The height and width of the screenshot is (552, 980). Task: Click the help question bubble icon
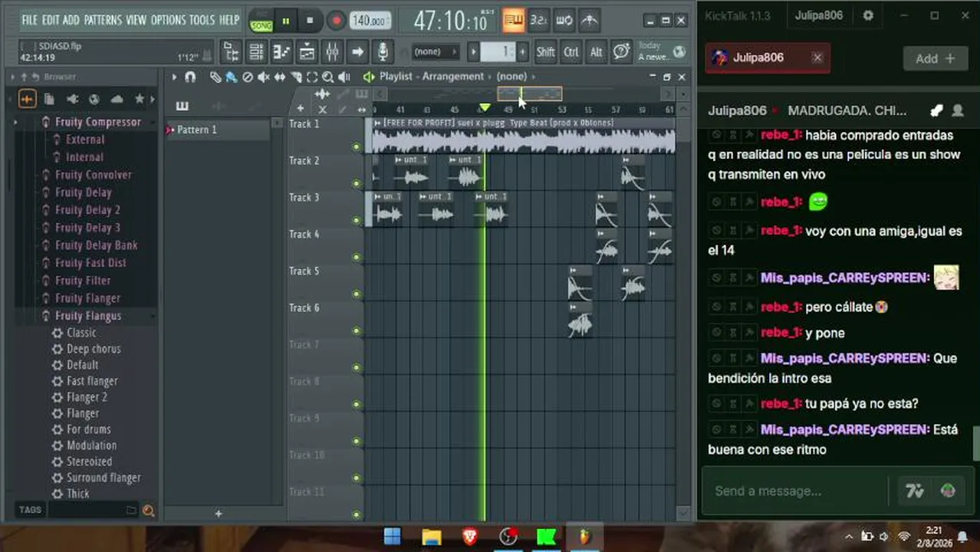[x=622, y=51]
